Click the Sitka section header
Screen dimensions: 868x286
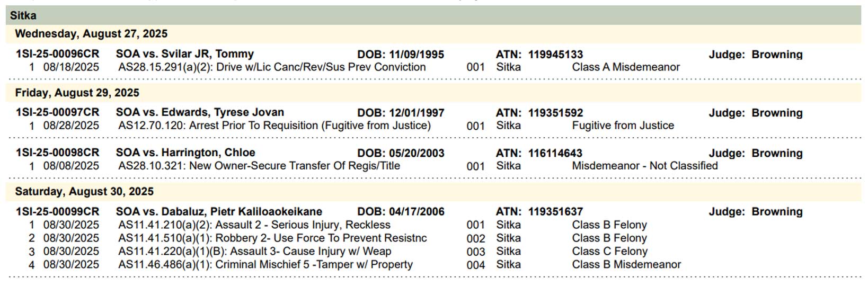[x=23, y=15]
